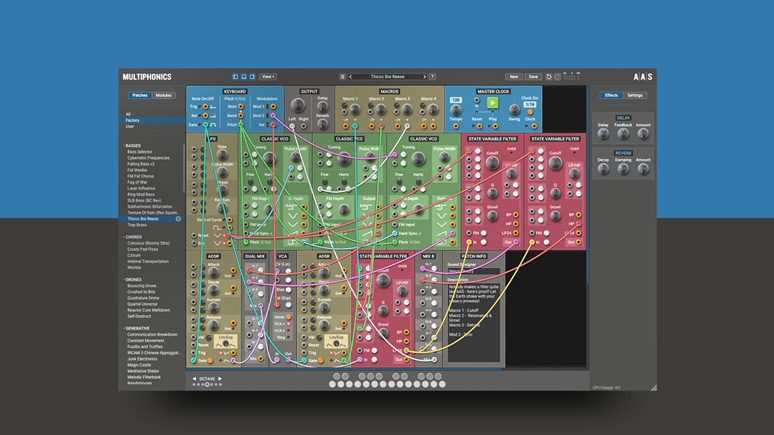Image resolution: width=774 pixels, height=435 pixels.
Task: Click the octave down arrow
Action: coord(192,379)
